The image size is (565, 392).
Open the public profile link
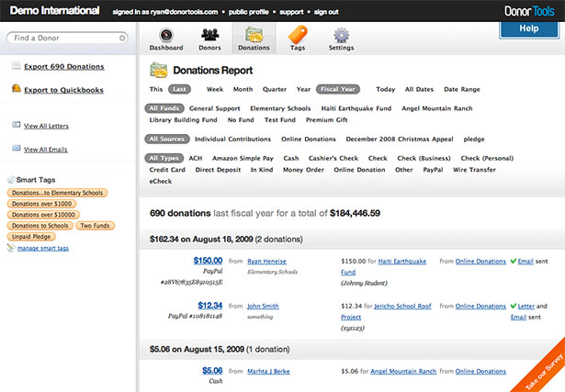pyautogui.click(x=249, y=12)
